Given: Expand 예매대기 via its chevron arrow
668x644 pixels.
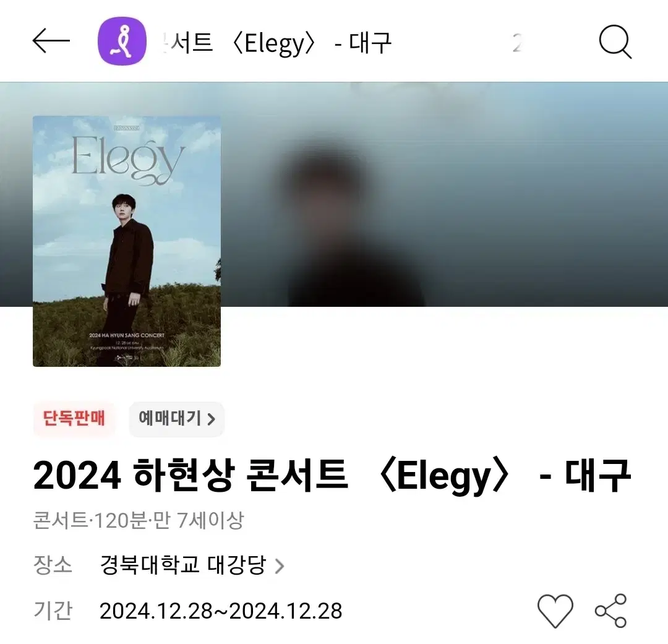Looking at the screenshot, I should click(212, 419).
